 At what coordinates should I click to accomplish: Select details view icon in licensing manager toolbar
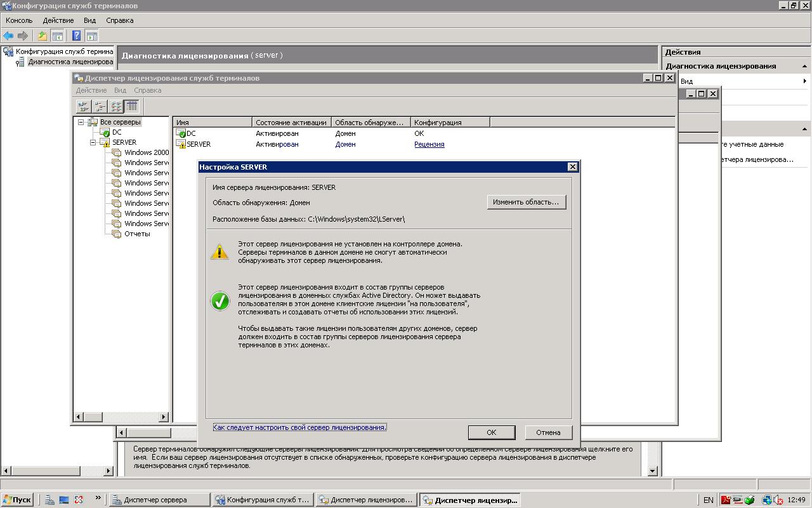(x=131, y=106)
